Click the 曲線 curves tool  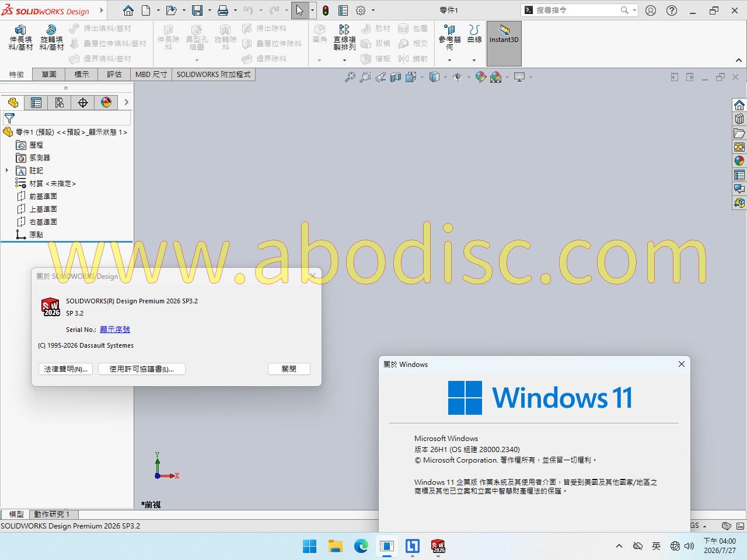coord(474,34)
